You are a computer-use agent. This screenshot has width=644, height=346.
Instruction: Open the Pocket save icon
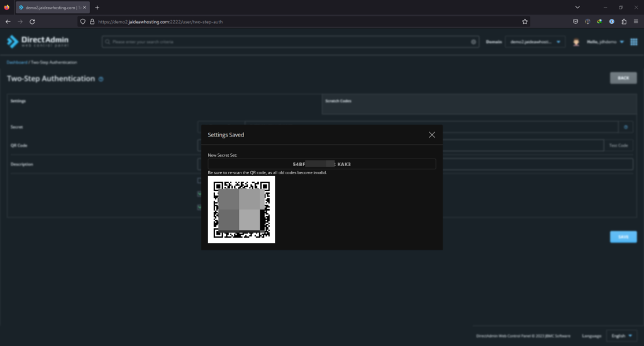coord(575,22)
